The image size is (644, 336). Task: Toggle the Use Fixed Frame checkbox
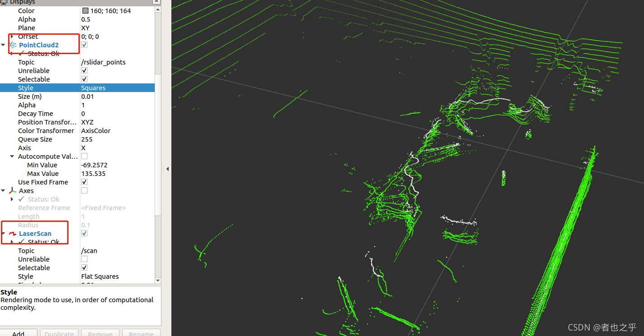click(84, 182)
